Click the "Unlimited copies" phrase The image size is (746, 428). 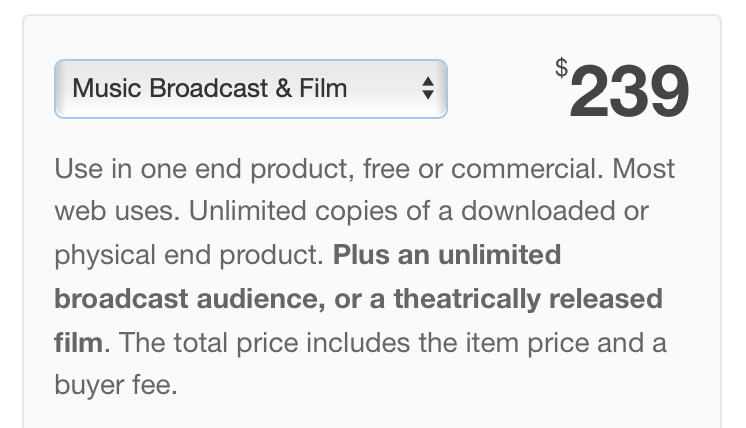[x=288, y=212]
